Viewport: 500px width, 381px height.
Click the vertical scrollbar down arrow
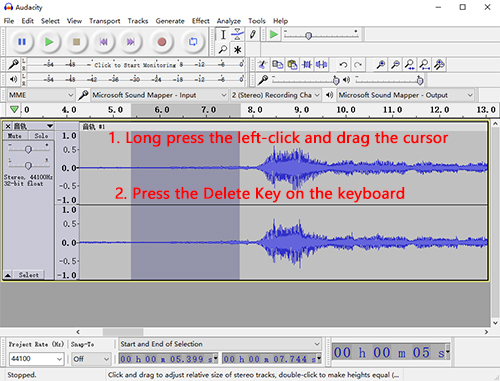(x=495, y=323)
